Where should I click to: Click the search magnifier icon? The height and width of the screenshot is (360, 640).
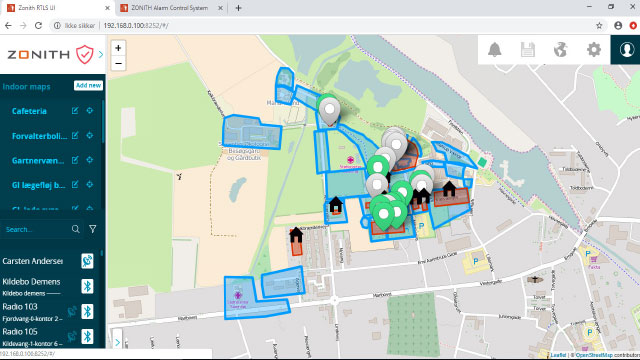tap(76, 229)
